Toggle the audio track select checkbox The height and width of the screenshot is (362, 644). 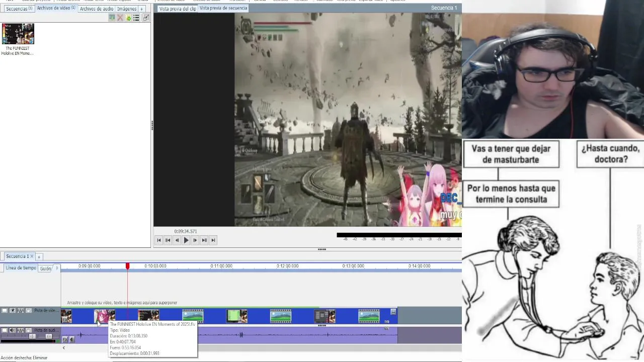point(5,330)
